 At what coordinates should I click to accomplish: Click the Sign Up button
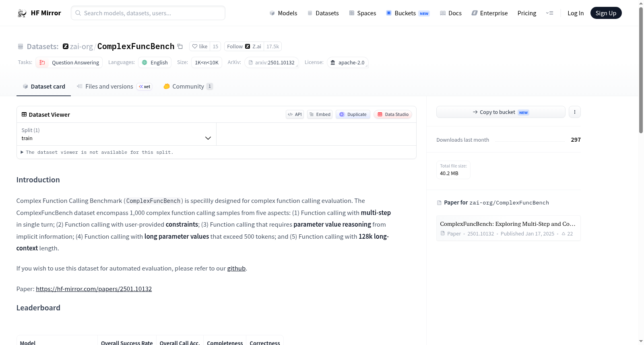tap(606, 13)
